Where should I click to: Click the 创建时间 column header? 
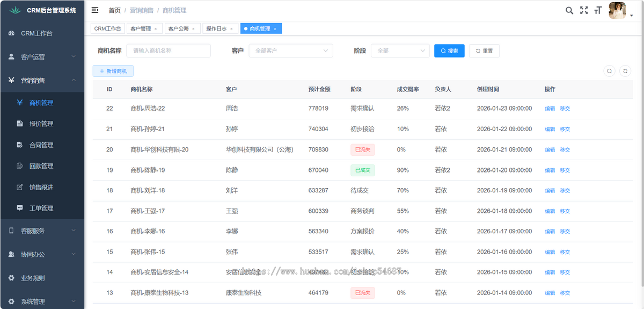488,89
